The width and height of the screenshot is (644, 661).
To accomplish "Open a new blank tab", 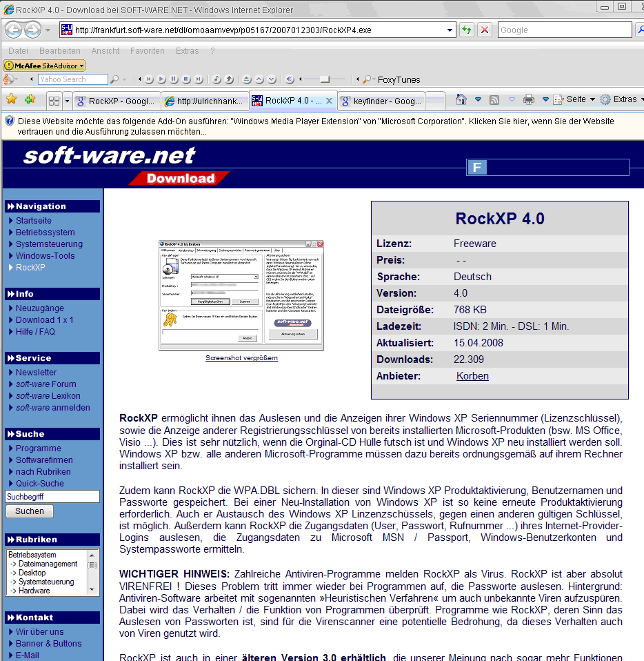I will pos(436,101).
